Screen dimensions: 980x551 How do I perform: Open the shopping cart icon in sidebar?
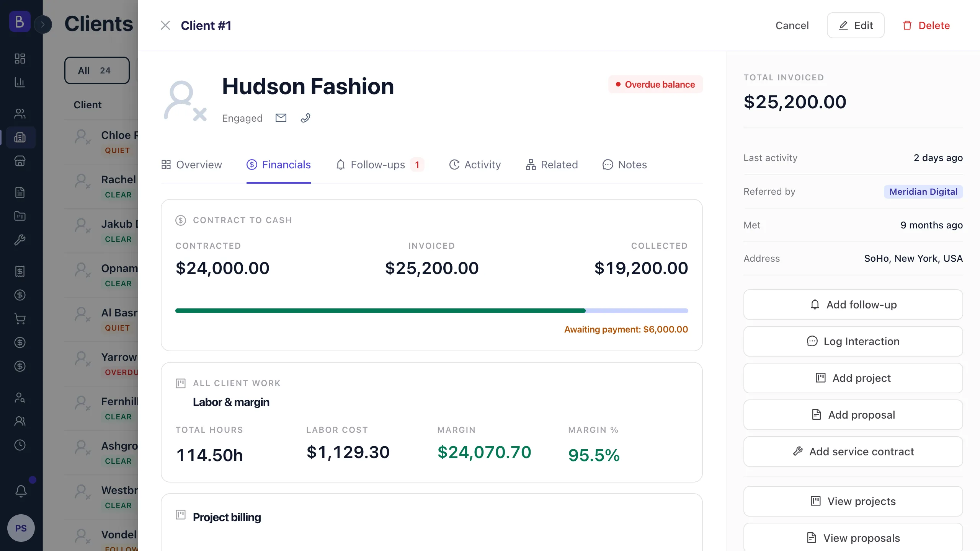tap(20, 319)
